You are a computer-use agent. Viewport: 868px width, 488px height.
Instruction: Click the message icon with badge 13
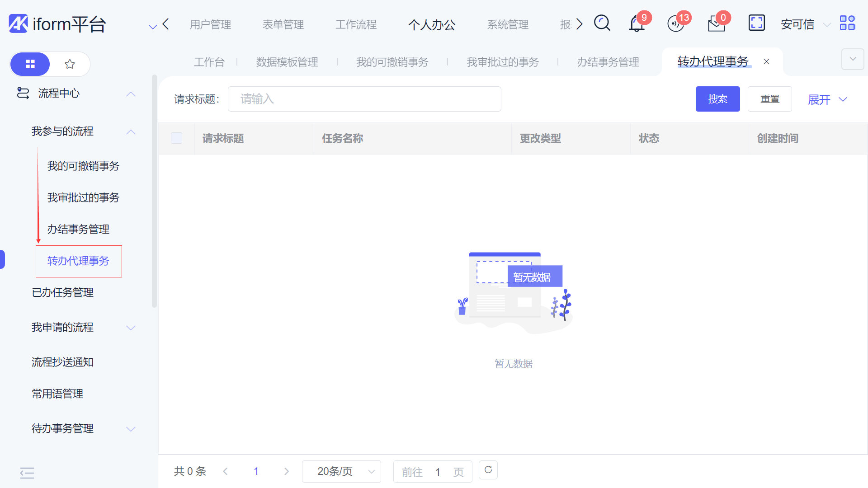(x=676, y=23)
